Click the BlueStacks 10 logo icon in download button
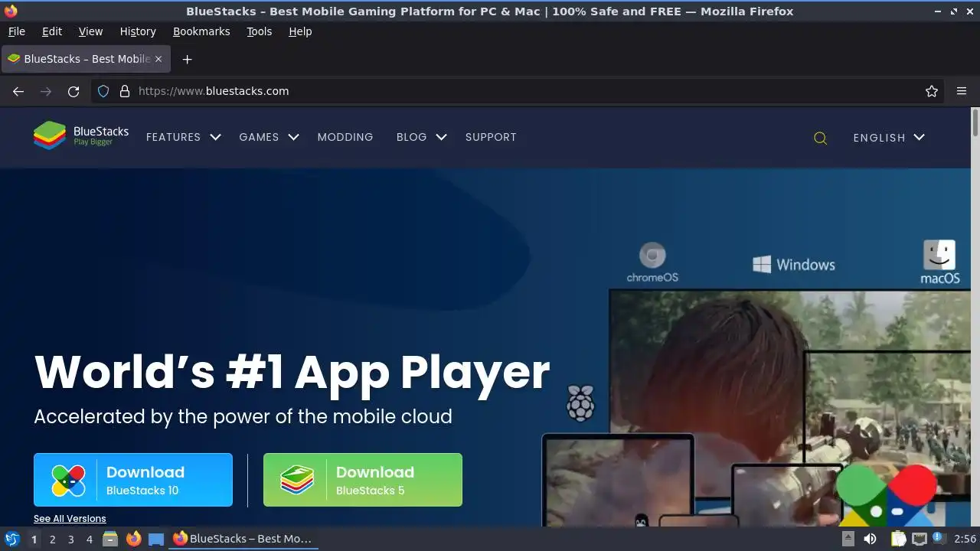This screenshot has width=980, height=551. (x=68, y=481)
